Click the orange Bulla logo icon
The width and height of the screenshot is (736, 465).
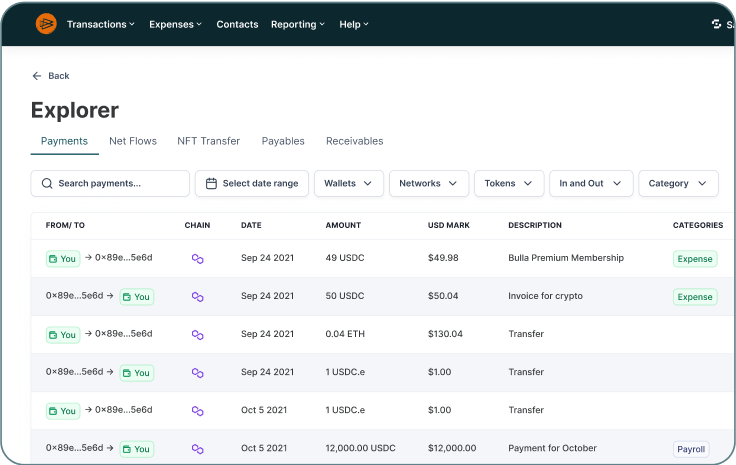click(46, 23)
